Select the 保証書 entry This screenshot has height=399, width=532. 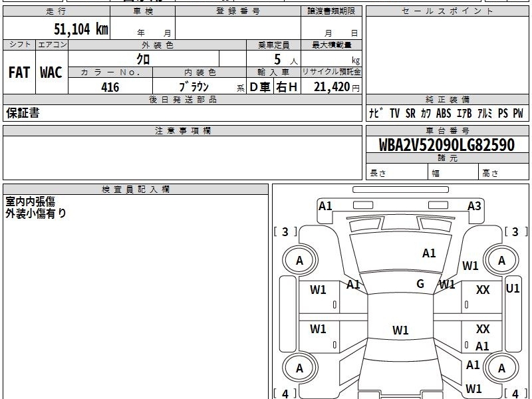tap(23, 113)
